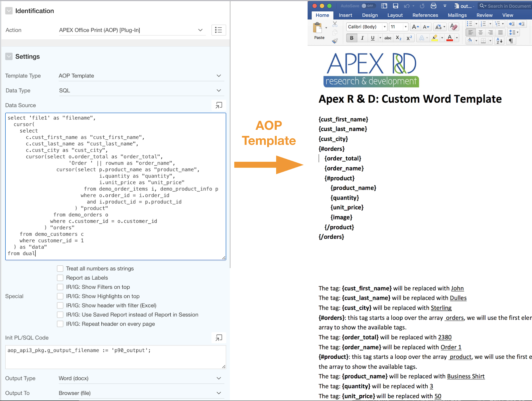
Task: Check 'Report as Labels' option
Action: pos(60,278)
